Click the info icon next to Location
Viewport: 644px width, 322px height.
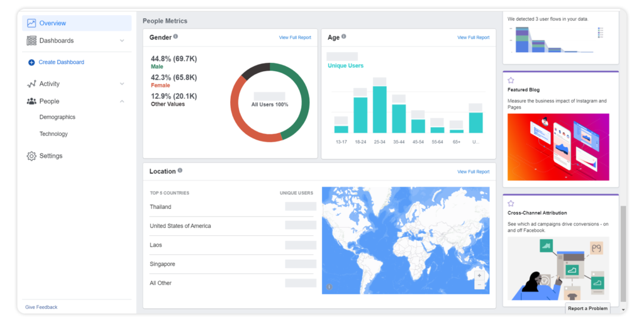coord(180,170)
